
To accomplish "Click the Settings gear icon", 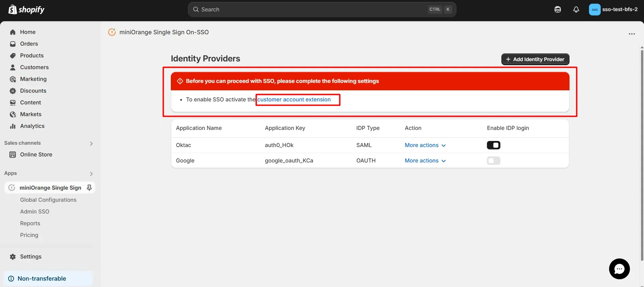I will [13, 257].
